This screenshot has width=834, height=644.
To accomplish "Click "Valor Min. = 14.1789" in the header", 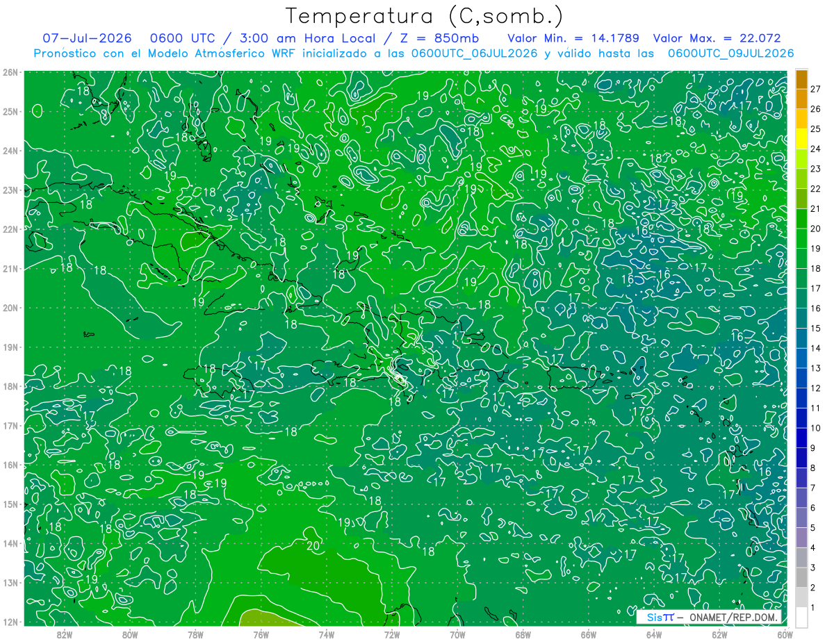I will click(573, 38).
